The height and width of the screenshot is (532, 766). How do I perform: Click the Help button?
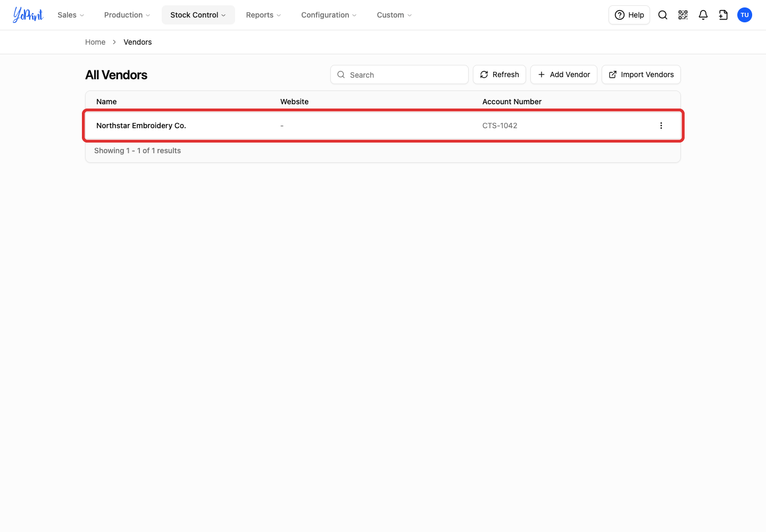[629, 15]
